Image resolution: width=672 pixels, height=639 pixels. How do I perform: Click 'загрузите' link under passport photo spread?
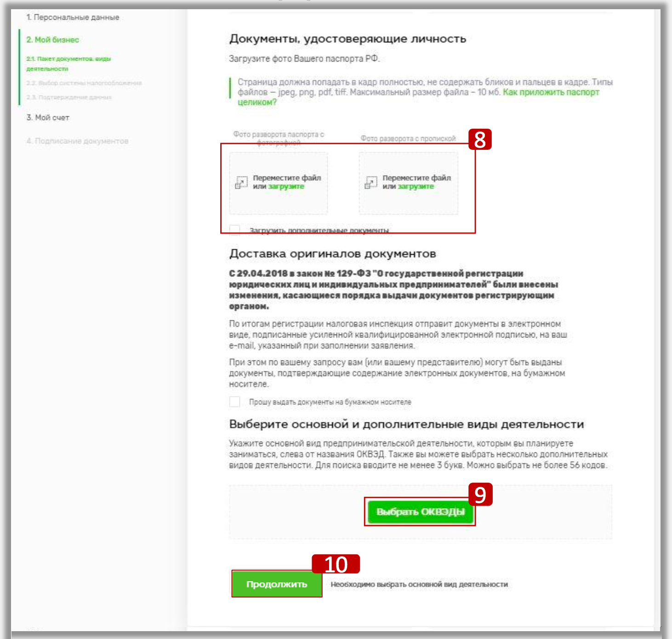[286, 187]
